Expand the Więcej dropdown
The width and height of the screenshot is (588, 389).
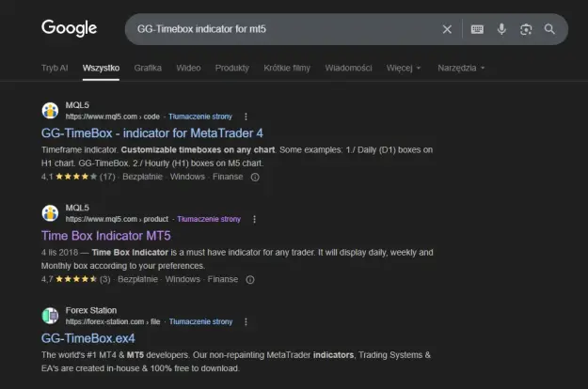coord(404,68)
